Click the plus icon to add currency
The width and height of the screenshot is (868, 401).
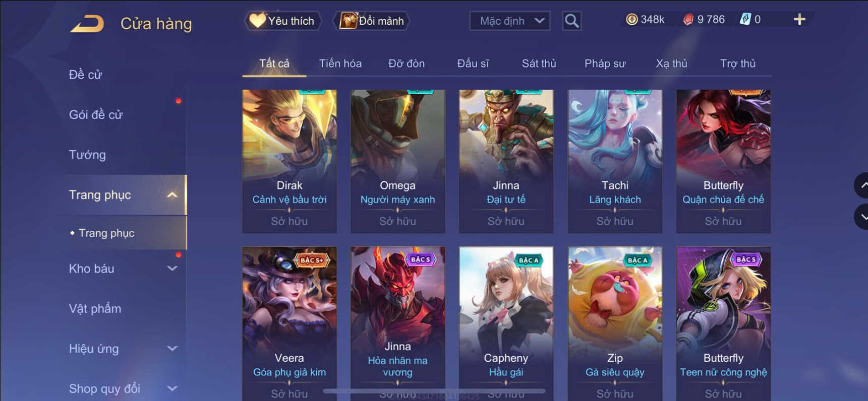point(799,20)
